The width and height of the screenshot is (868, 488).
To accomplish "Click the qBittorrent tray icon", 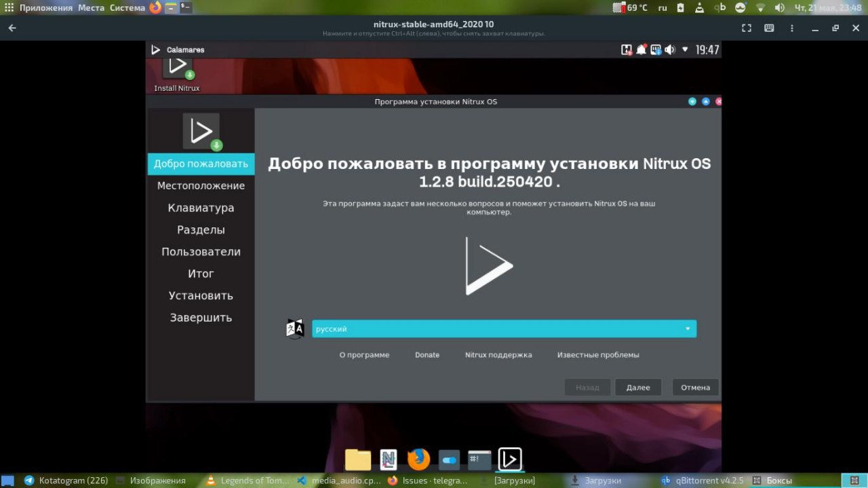I will 720,7.
